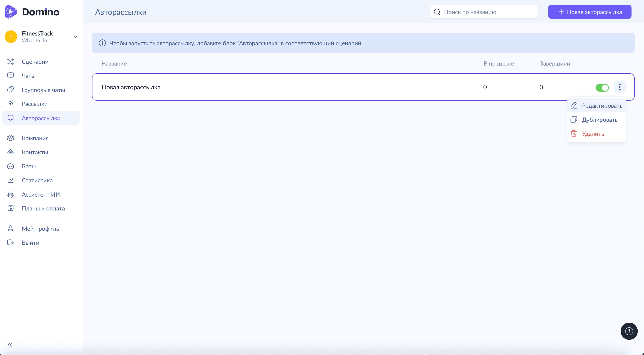Click the Новая авторассылка create button
The width and height of the screenshot is (644, 355).
(x=590, y=12)
